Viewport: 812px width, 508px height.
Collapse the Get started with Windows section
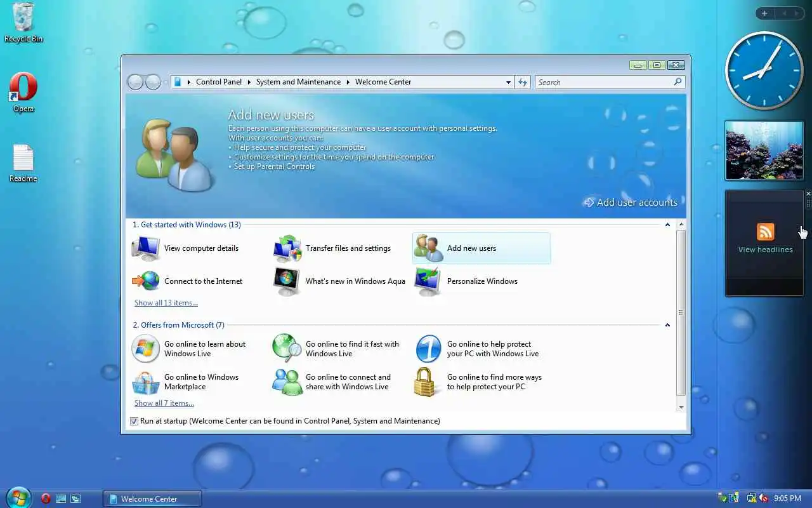tap(667, 225)
